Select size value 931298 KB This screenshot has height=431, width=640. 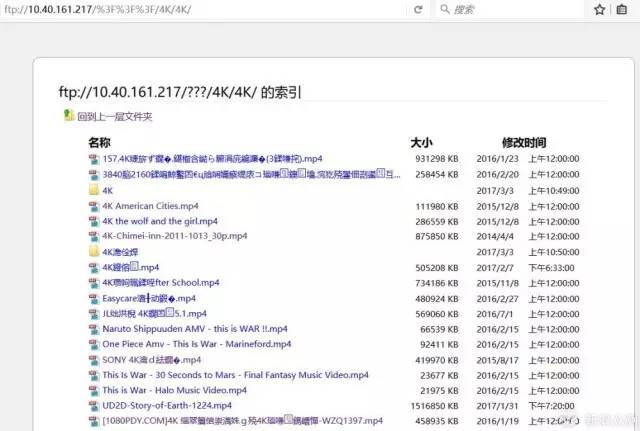(x=437, y=159)
